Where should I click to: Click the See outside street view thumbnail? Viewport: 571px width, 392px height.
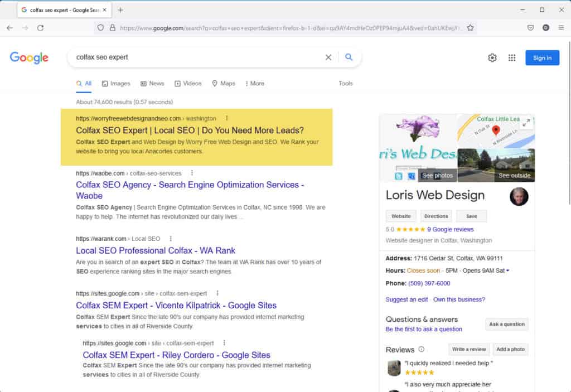click(x=496, y=166)
